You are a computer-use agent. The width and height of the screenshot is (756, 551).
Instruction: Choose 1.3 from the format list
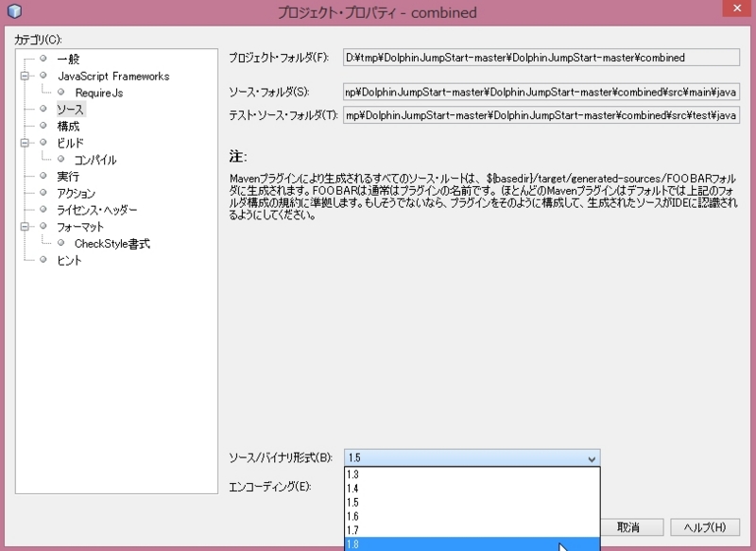[x=472, y=474]
